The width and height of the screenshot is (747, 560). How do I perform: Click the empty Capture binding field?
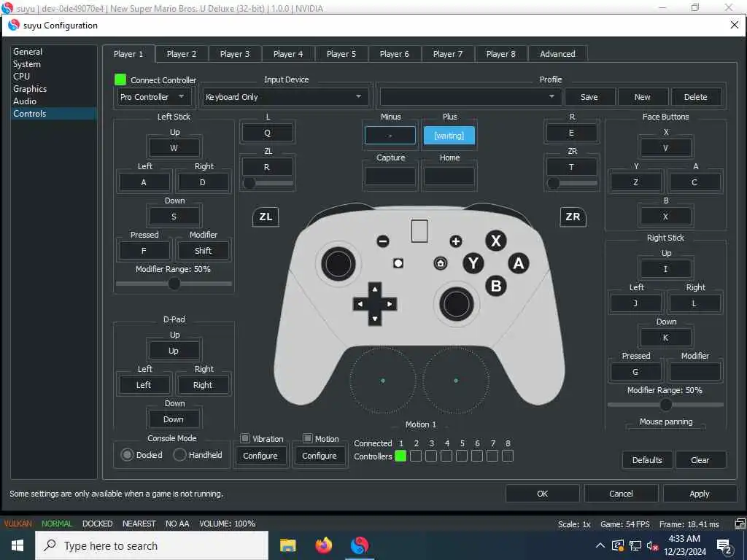(390, 176)
